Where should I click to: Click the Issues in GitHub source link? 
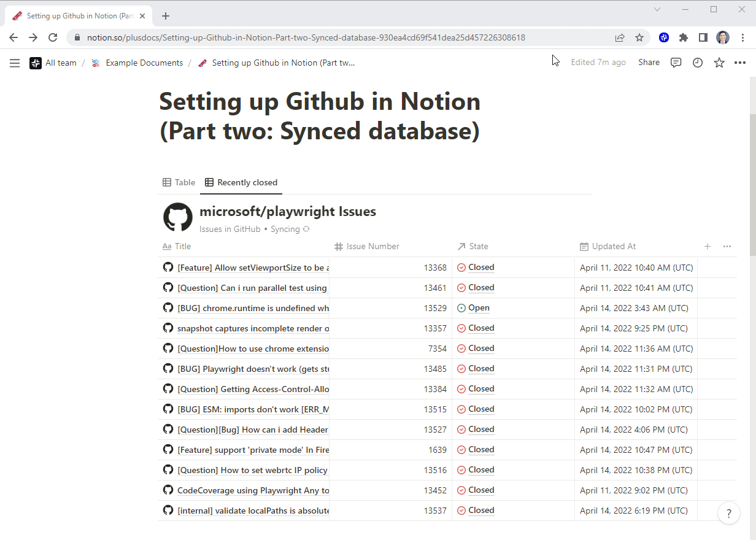[230, 229]
